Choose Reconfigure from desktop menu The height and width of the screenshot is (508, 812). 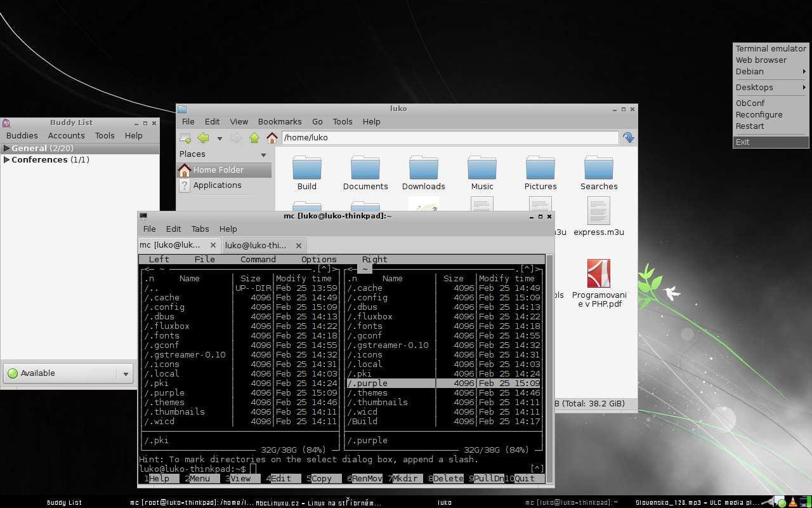pyautogui.click(x=771, y=115)
